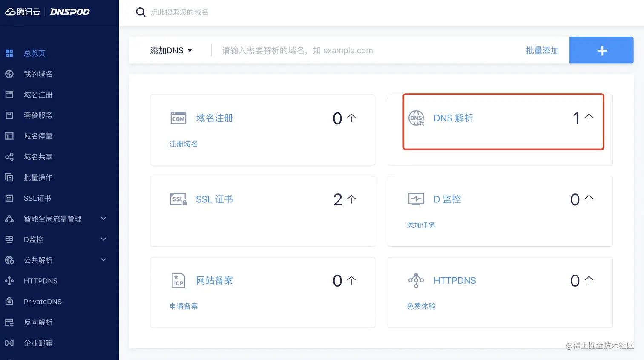Image resolution: width=644 pixels, height=360 pixels.
Task: Click the 域名停靠 sidebar icon
Action: coord(9,136)
